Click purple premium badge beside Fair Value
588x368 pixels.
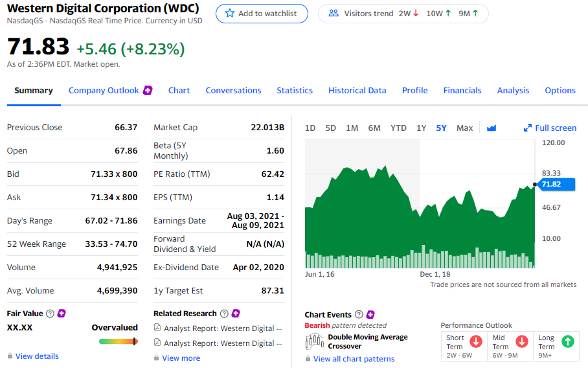[x=62, y=313]
